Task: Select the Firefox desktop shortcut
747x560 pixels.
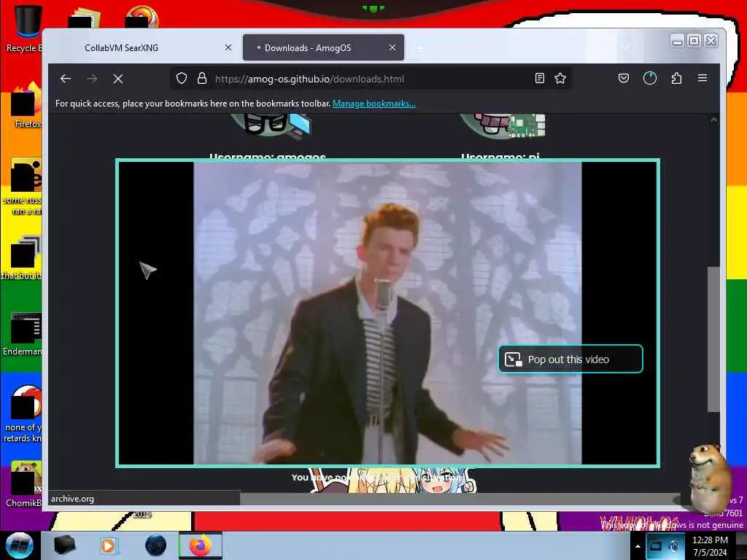Action: 25,106
